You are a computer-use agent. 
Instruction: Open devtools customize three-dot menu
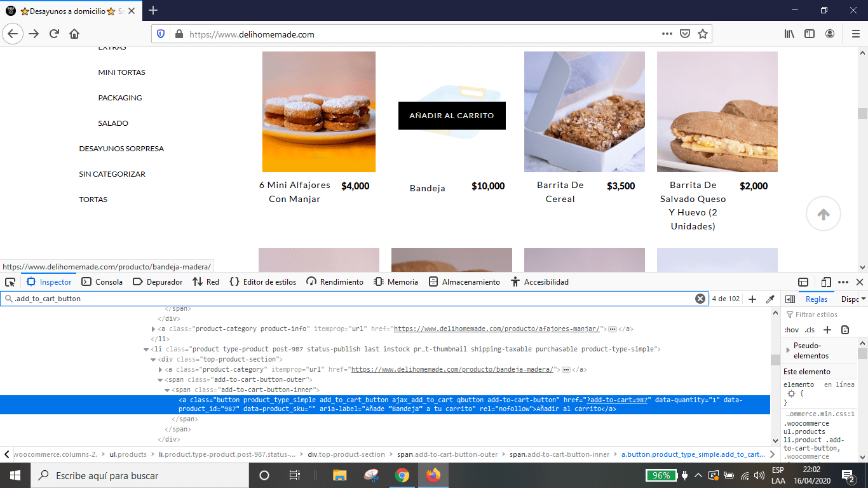point(843,282)
